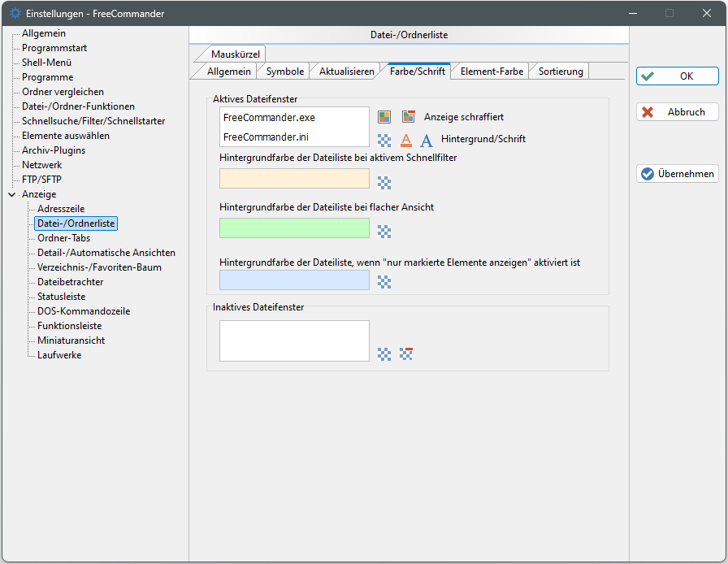
Task: Click the peach Schnellfilter background color swatch
Action: (294, 179)
